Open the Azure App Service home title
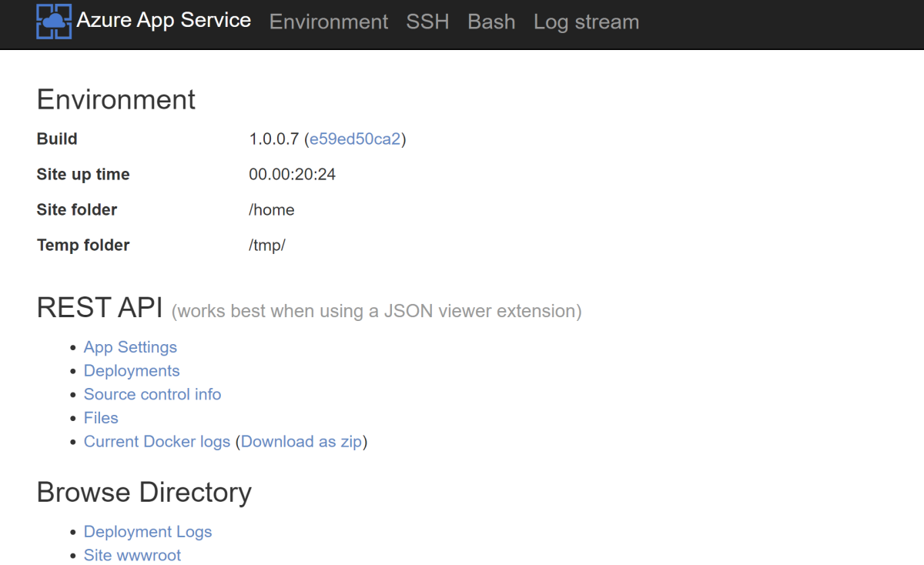924x565 pixels. tap(164, 20)
